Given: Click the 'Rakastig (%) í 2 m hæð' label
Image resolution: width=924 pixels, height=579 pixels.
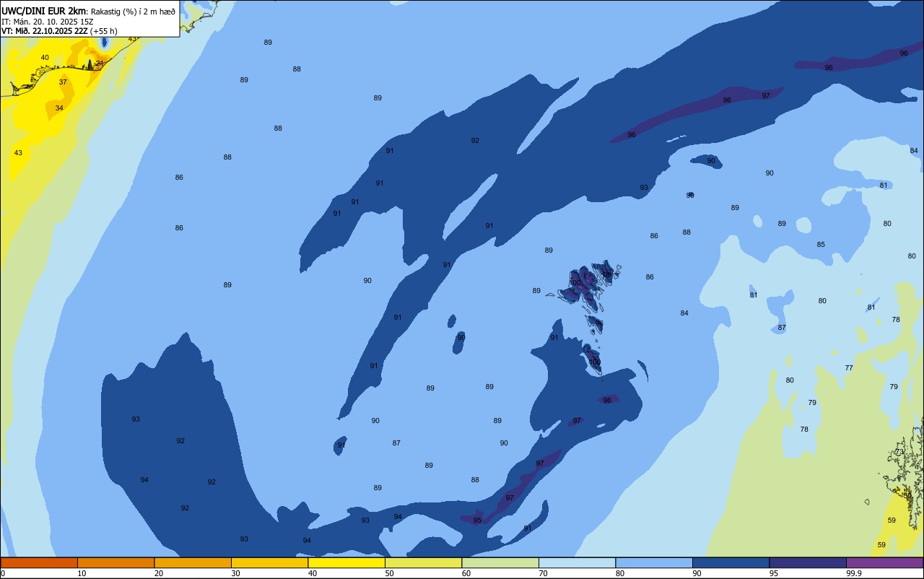Looking at the screenshot, I should point(133,12).
